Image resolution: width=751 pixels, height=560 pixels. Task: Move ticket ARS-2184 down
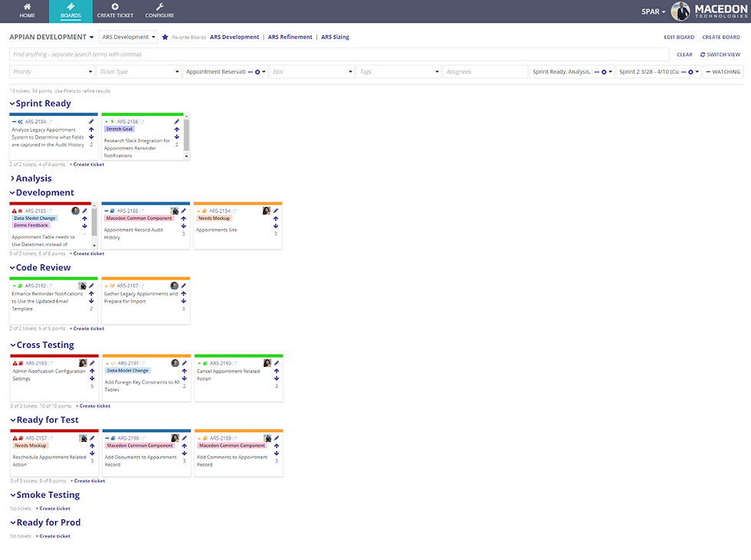click(x=91, y=137)
